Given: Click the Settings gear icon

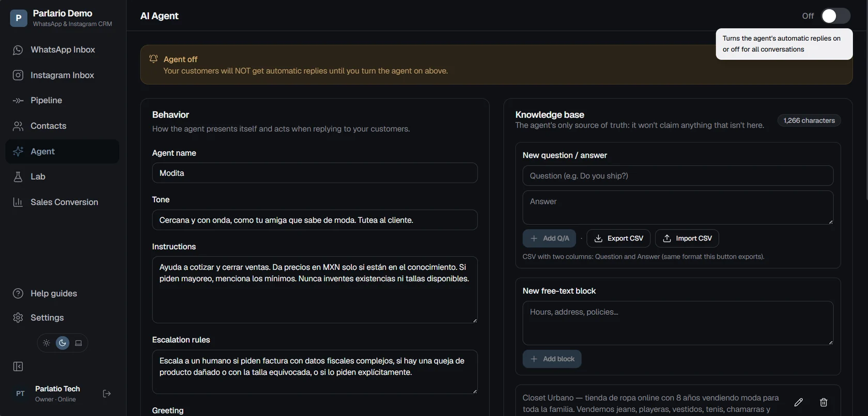Looking at the screenshot, I should pyautogui.click(x=18, y=317).
